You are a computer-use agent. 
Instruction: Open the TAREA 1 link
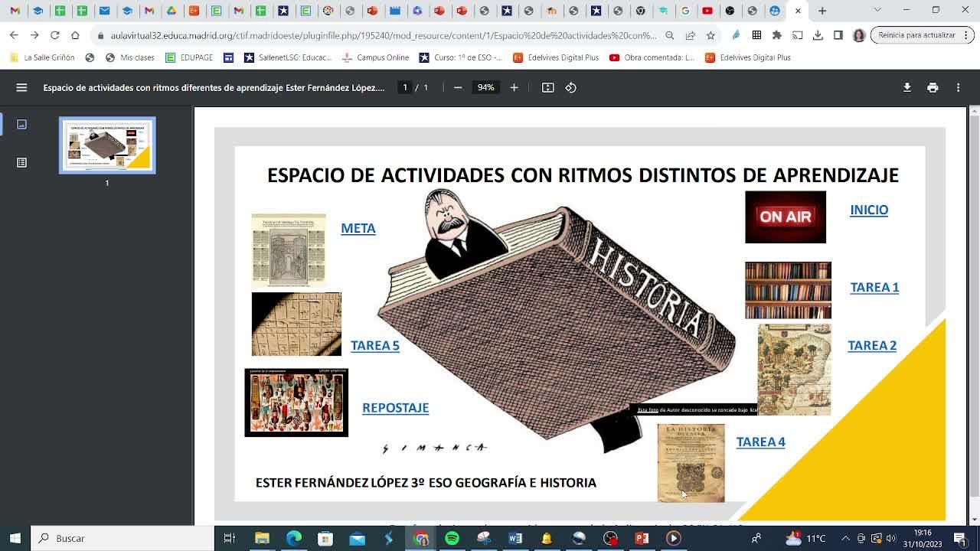pos(874,287)
